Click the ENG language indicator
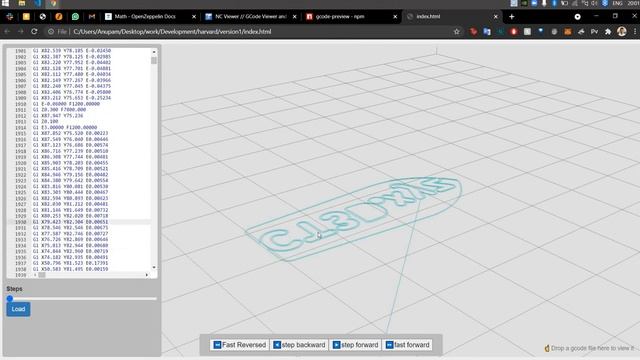The width and height of the screenshot is (640, 360). (617, 3)
